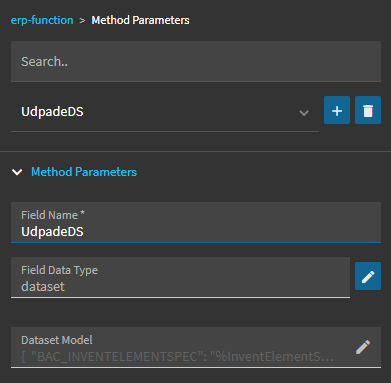Open the Dataset Model JSON field
Viewport: 391px width, 383px height.
(x=196, y=348)
